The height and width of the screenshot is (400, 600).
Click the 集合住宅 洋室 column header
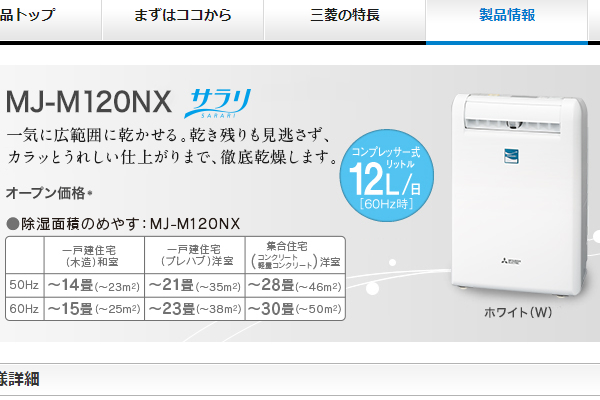pos(295,255)
